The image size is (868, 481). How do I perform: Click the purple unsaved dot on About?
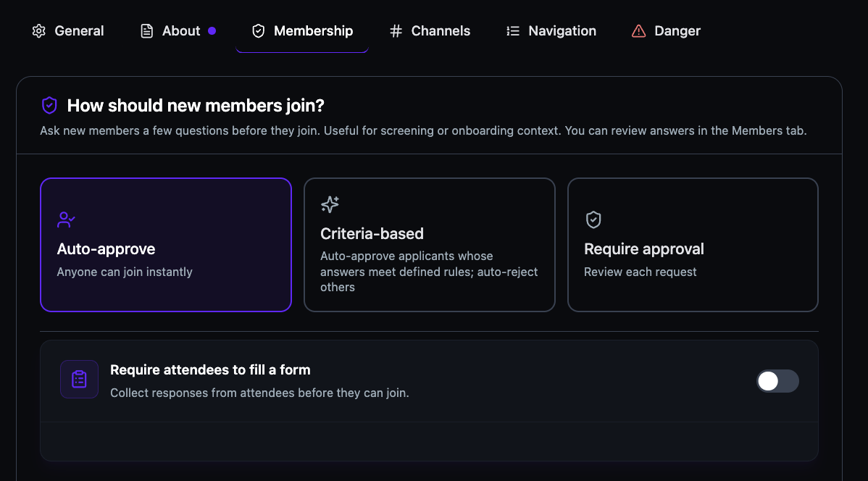point(212,31)
